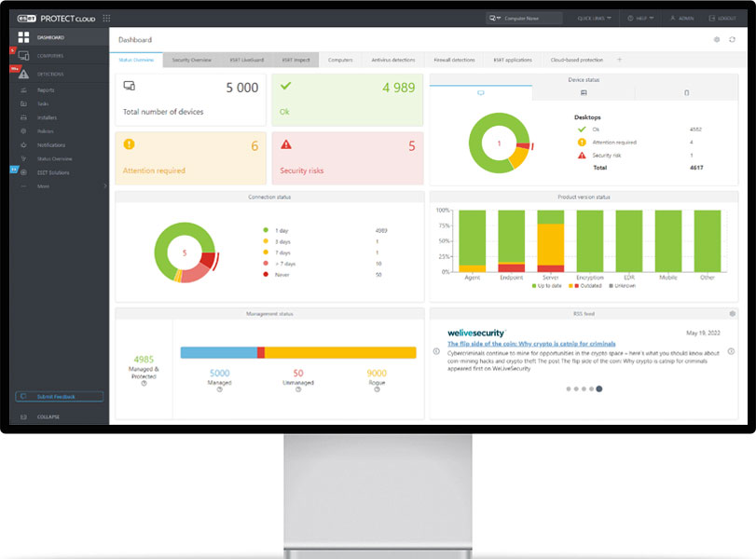Log out using the Logout button
Viewport: 756px width, 559px height.
(722, 19)
